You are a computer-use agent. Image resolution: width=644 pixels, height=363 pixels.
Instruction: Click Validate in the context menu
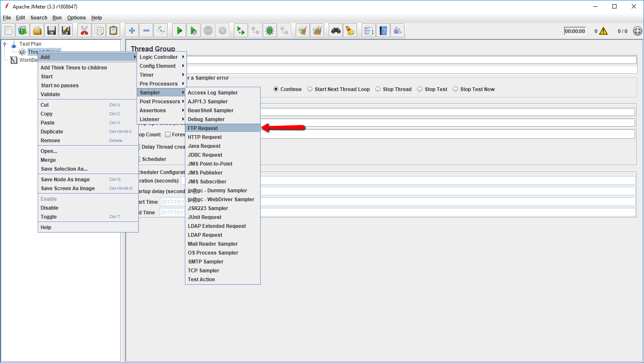coord(50,94)
